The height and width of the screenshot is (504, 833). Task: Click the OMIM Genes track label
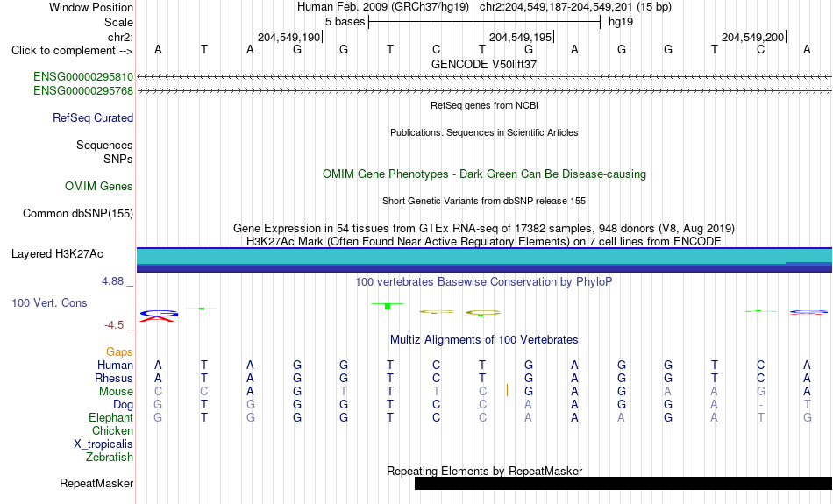point(99,187)
